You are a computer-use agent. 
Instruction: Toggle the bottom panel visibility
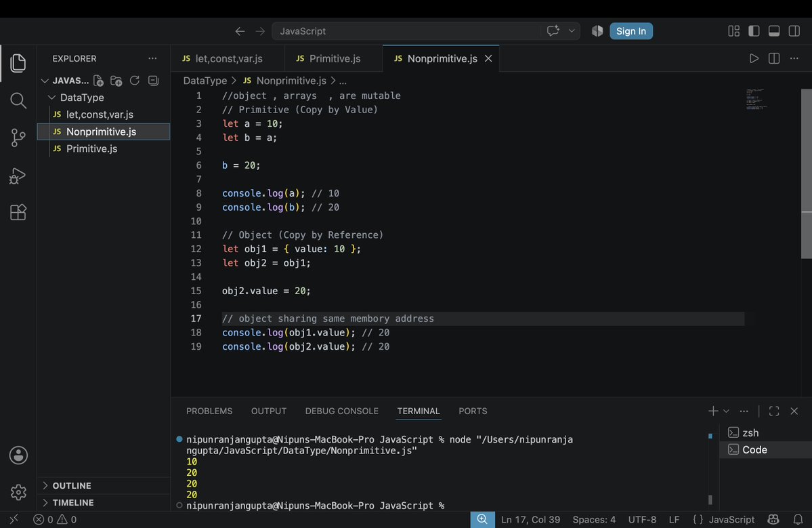774,31
